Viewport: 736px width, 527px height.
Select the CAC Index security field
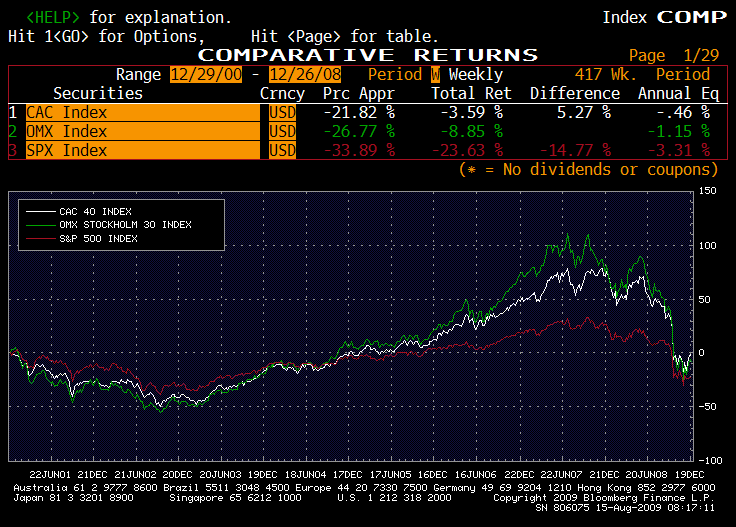(143, 113)
